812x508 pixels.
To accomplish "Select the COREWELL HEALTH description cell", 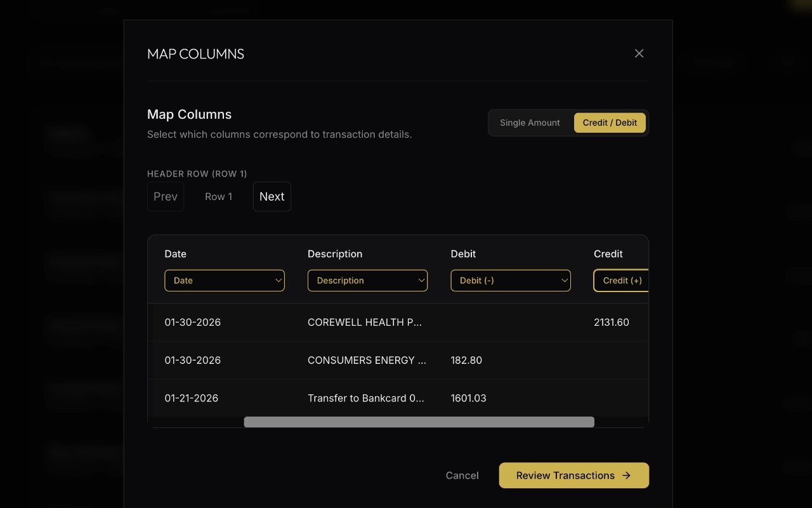I will (x=365, y=323).
